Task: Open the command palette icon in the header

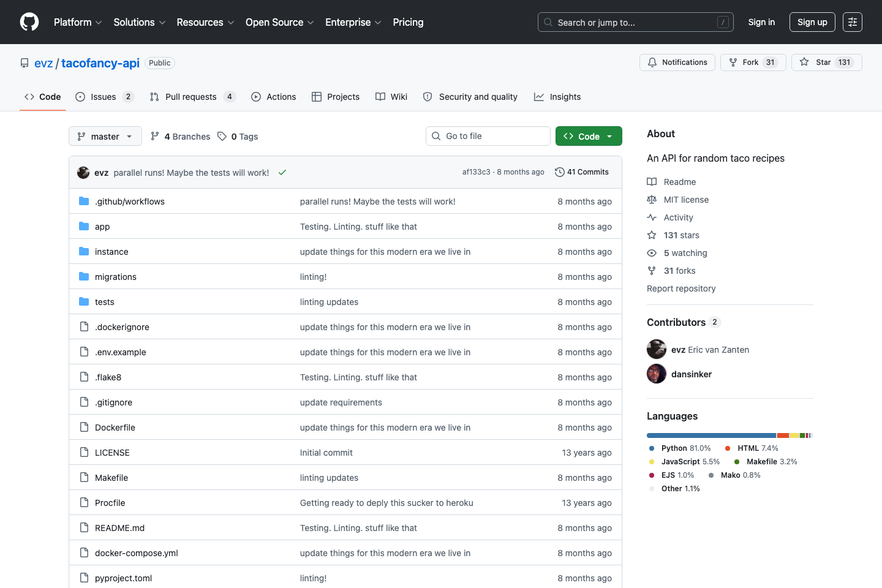Action: coord(853,21)
